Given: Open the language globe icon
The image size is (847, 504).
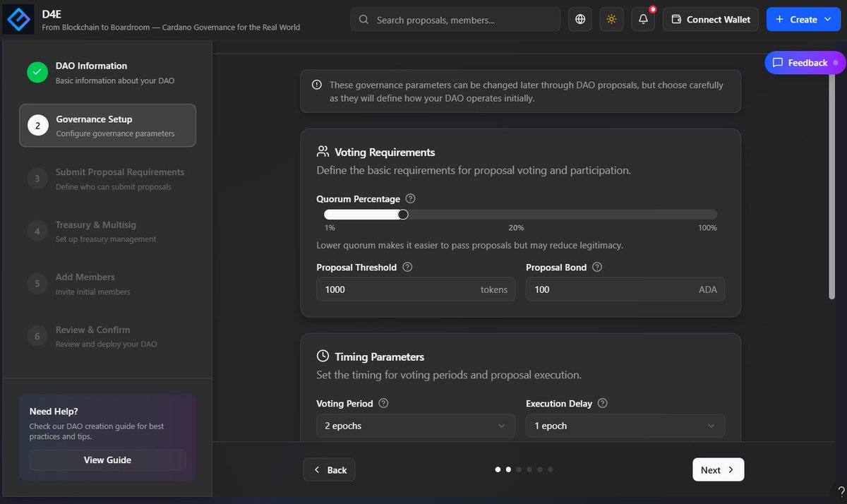Looking at the screenshot, I should [x=580, y=19].
